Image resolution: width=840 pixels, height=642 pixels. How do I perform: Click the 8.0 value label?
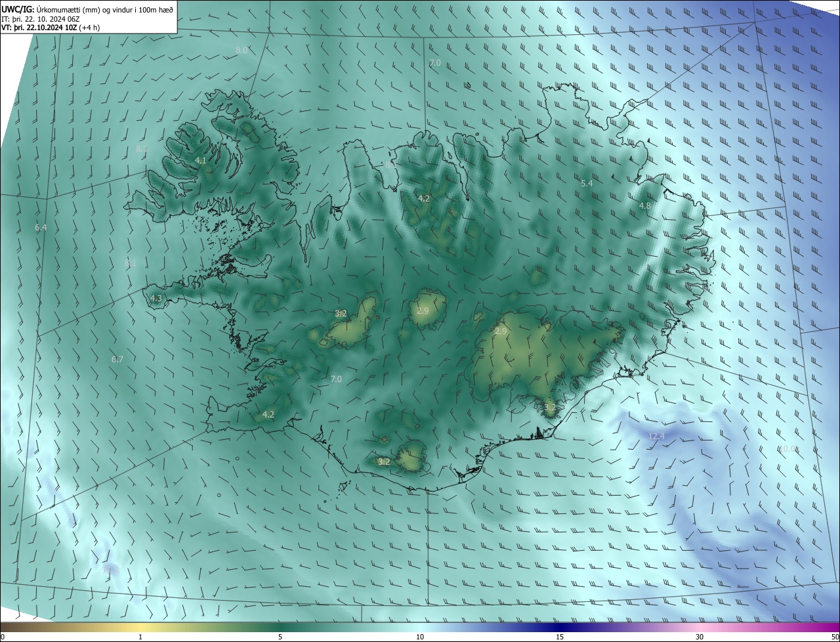[x=241, y=50]
